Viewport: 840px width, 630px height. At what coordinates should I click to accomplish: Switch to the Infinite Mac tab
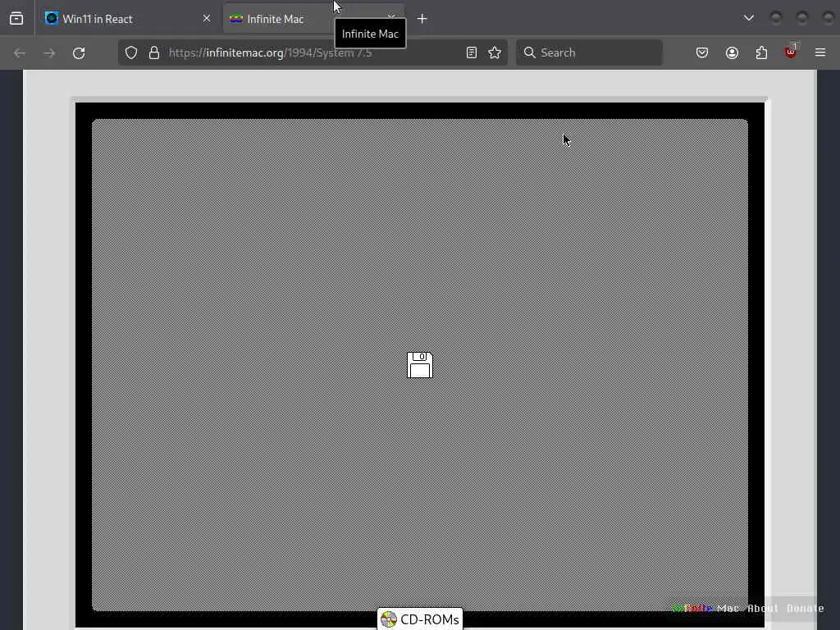(313, 19)
